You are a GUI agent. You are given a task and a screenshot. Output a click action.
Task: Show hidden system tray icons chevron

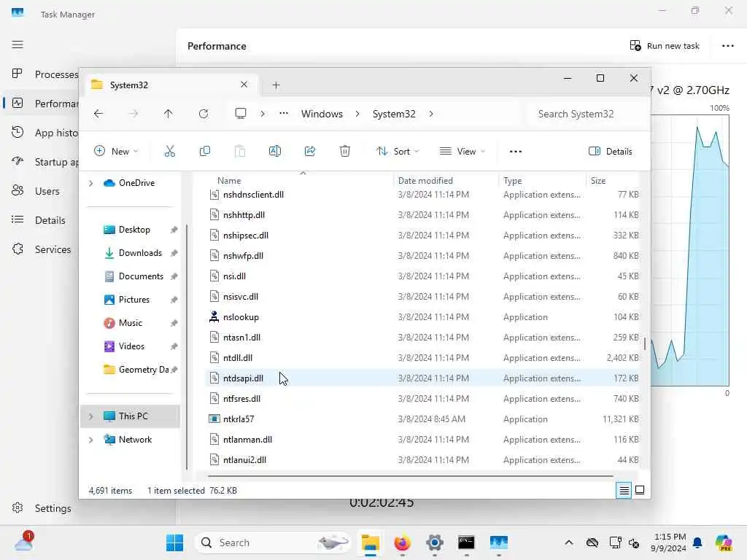(569, 542)
